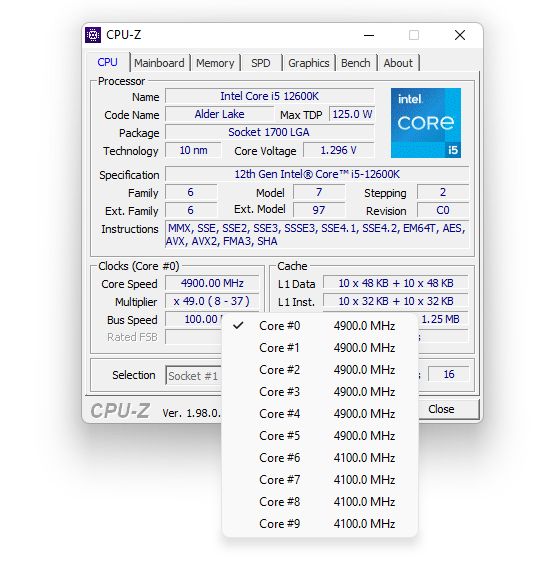Select Core #3 entry
The height and width of the screenshot is (570, 550).
(320, 392)
